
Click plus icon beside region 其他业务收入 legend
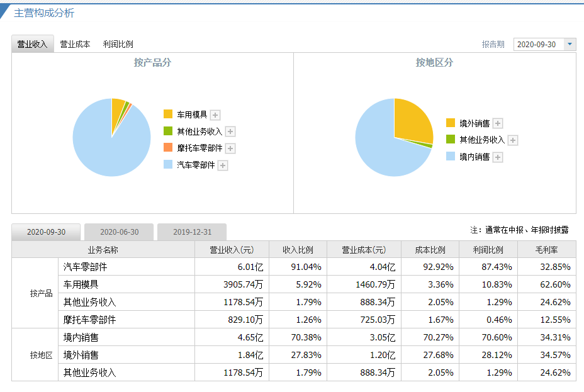click(513, 140)
